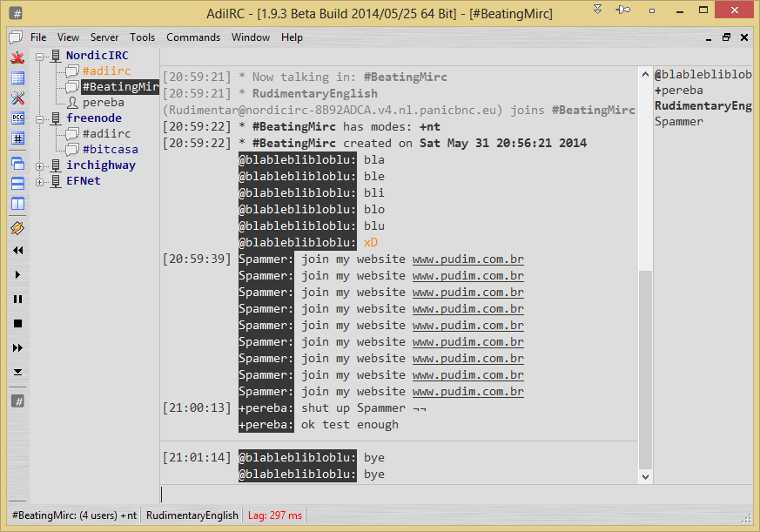The image size is (760, 532).
Task: Open the DCC transfers toolbar icon
Action: click(18, 118)
